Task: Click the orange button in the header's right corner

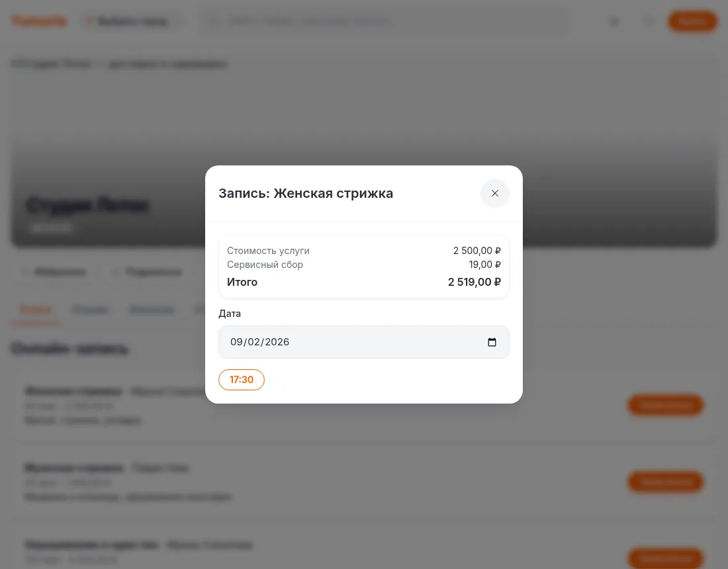Action: pos(693,21)
